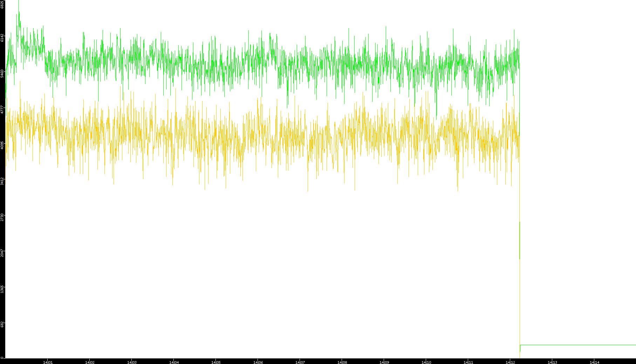Pick the 14:10 time axis label
The width and height of the screenshot is (636, 364).
tap(426, 362)
